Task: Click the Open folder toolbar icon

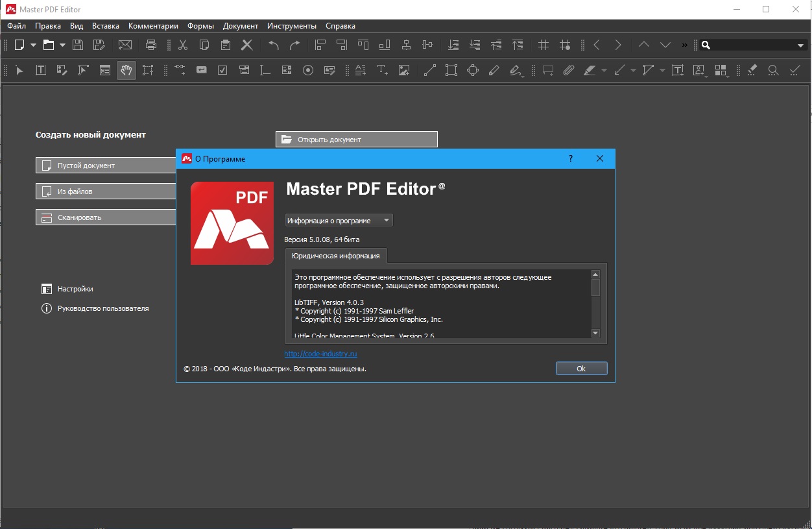Action: (x=49, y=45)
